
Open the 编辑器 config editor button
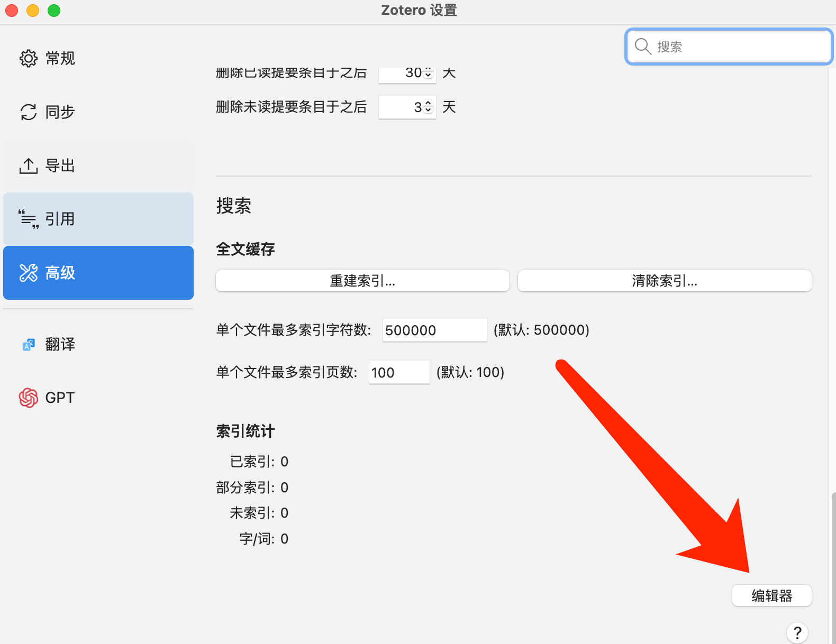tap(772, 595)
